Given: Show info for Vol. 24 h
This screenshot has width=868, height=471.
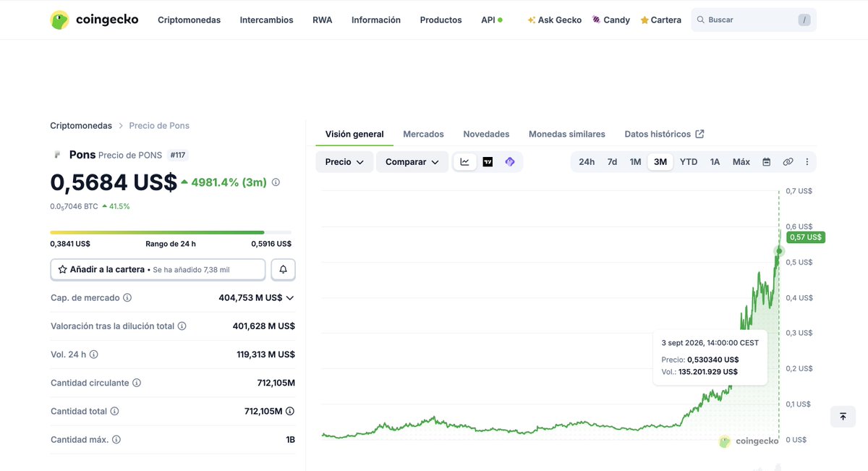Looking at the screenshot, I should (x=93, y=355).
